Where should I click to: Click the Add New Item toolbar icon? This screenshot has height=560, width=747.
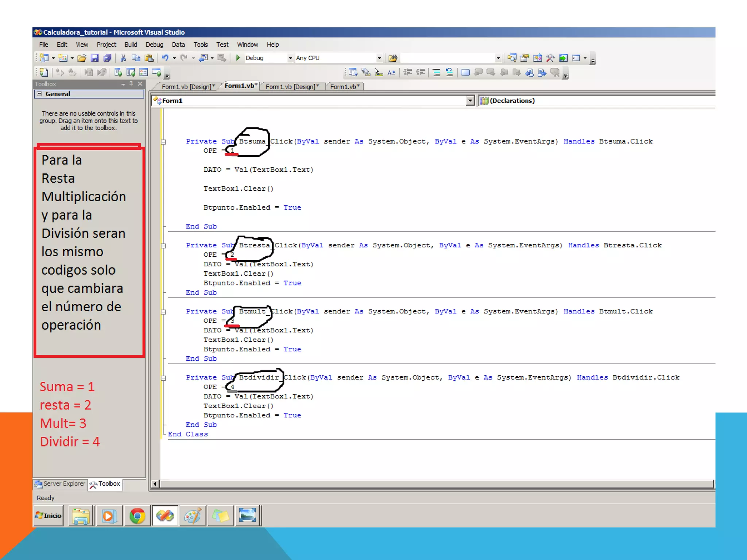[x=63, y=58]
